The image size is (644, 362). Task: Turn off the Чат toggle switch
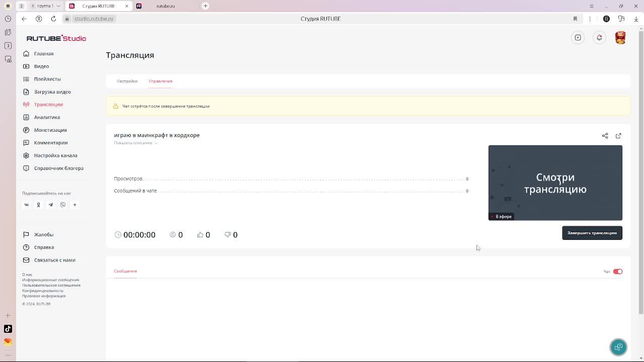coord(618,271)
